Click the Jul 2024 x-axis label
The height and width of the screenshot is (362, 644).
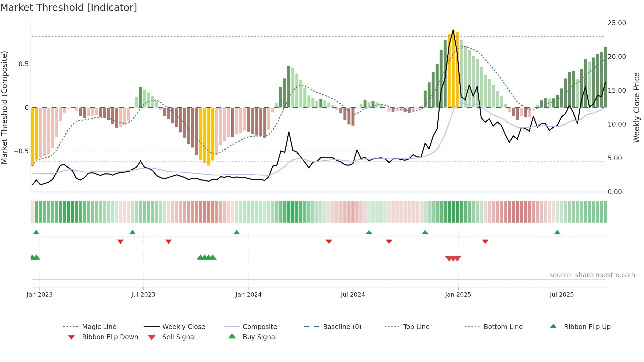click(x=353, y=294)
